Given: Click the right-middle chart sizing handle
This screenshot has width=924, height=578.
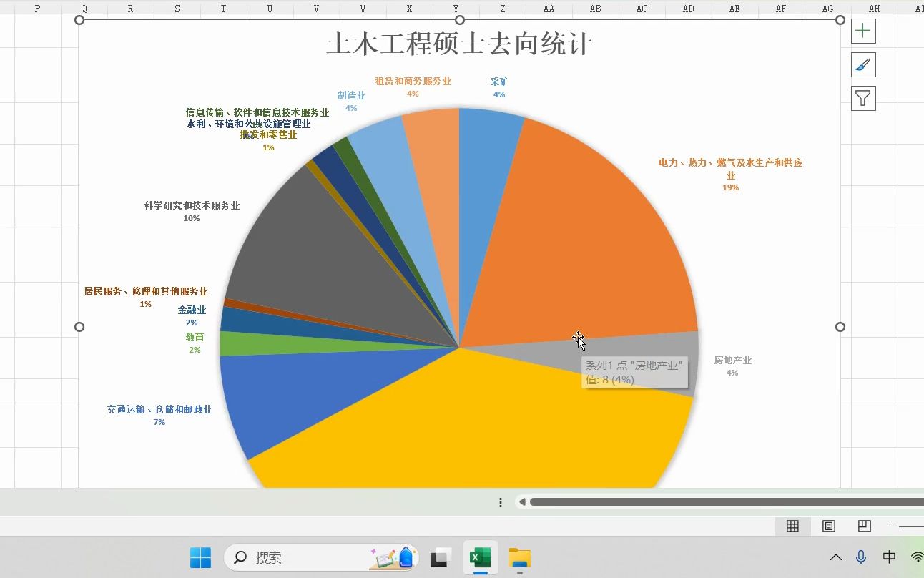Looking at the screenshot, I should (x=840, y=327).
